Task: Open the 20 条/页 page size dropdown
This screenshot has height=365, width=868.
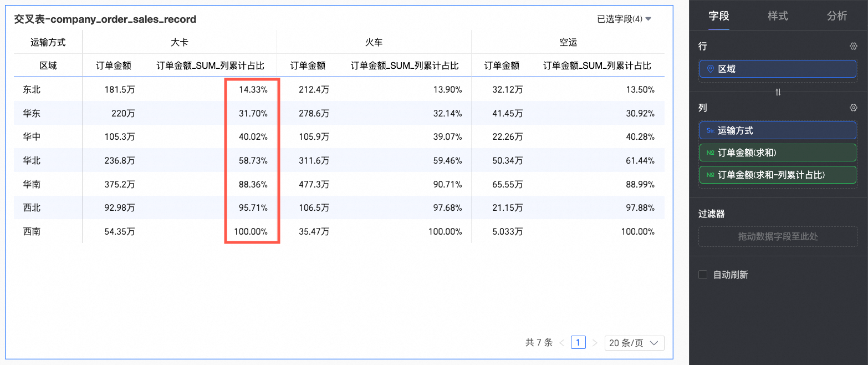Action: click(634, 343)
